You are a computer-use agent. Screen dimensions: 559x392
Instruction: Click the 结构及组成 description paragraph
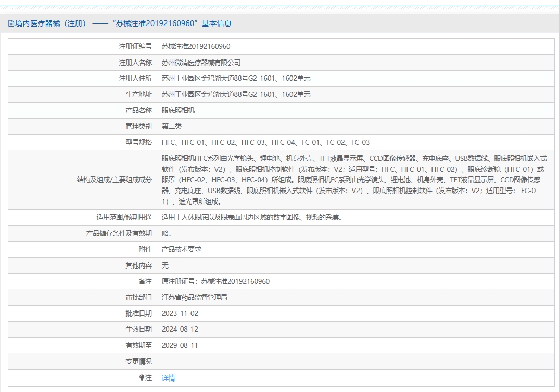[354, 180]
